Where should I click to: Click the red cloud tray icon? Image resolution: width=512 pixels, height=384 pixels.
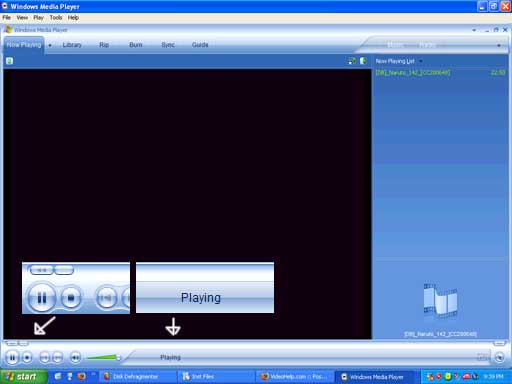click(x=466, y=377)
